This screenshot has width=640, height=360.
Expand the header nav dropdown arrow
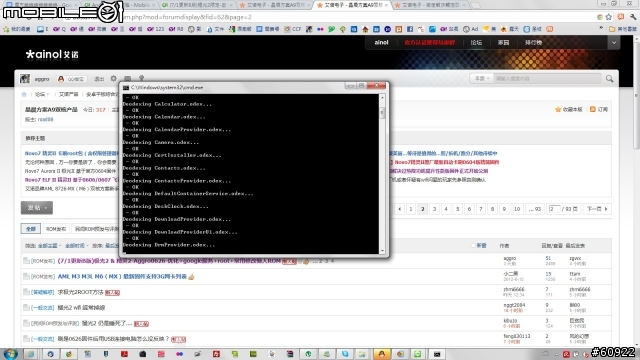tap(613, 42)
